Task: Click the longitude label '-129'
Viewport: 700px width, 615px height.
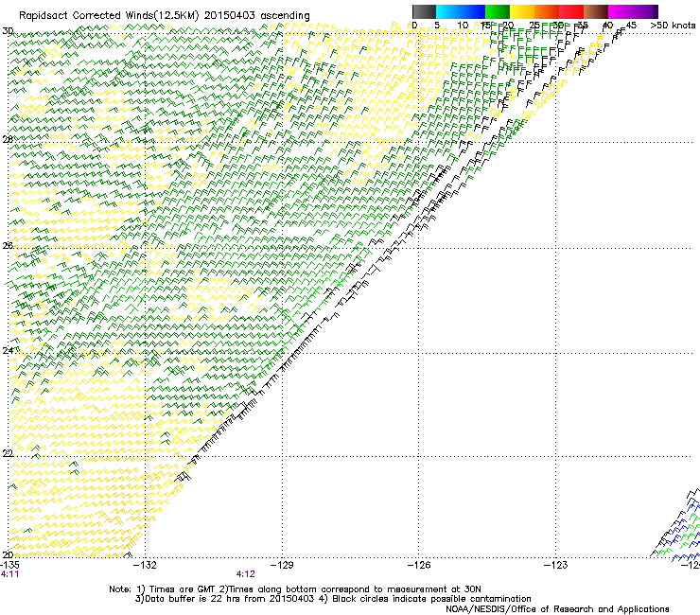Action: (283, 565)
